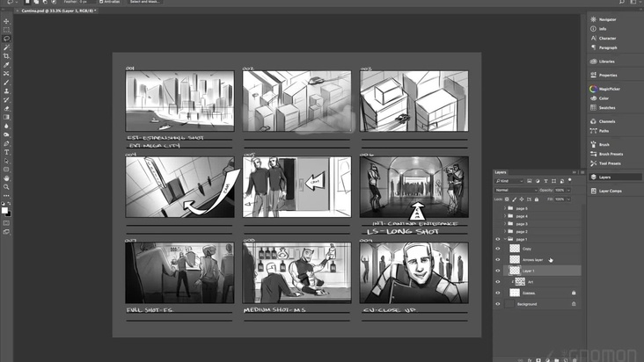Expand the page 3 group
The height and width of the screenshot is (362, 644).
[505, 224]
